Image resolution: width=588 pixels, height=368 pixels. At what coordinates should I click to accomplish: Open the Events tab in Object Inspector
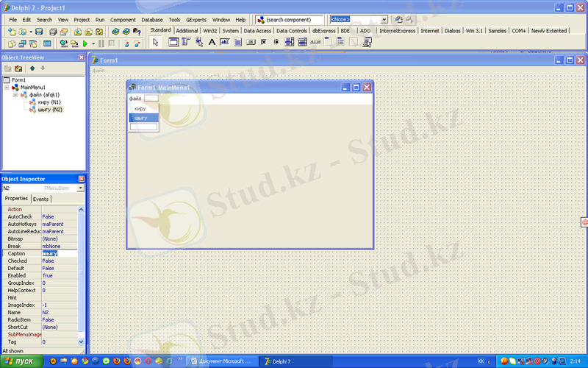[x=40, y=199]
